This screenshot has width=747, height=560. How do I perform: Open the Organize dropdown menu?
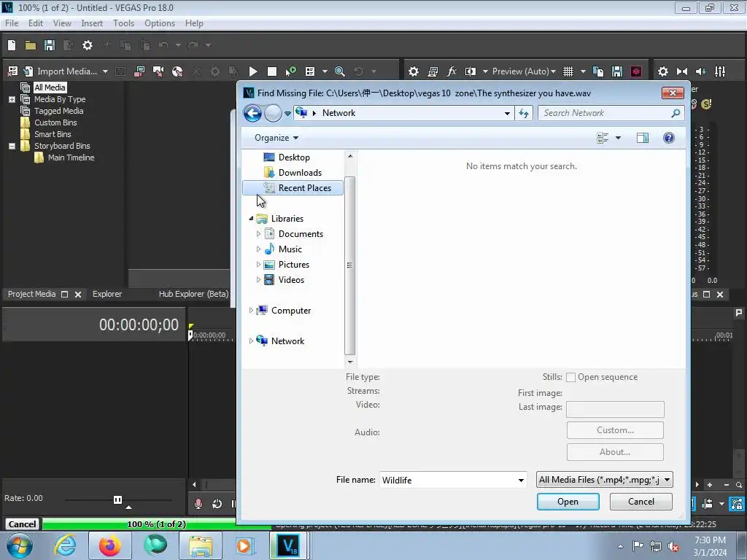click(x=276, y=138)
